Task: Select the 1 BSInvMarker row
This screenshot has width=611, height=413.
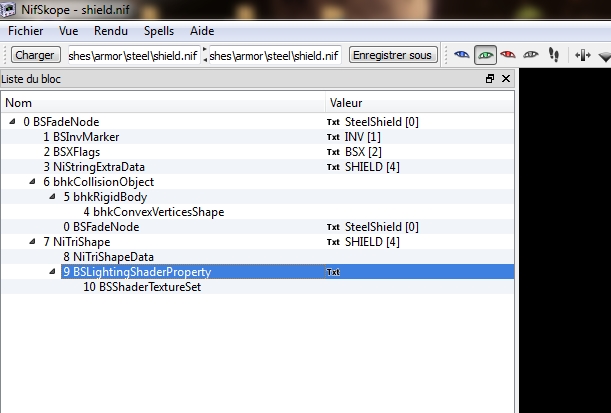Action: [257, 137]
